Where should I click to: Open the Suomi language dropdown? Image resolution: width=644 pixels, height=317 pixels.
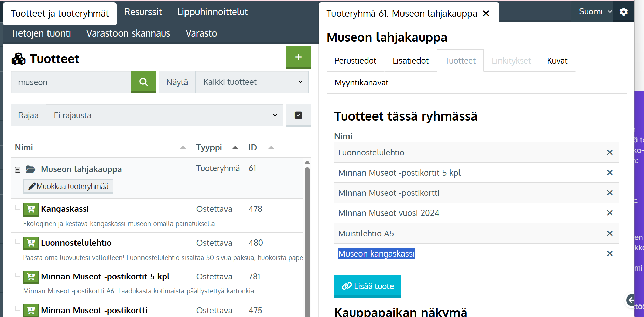coord(595,12)
